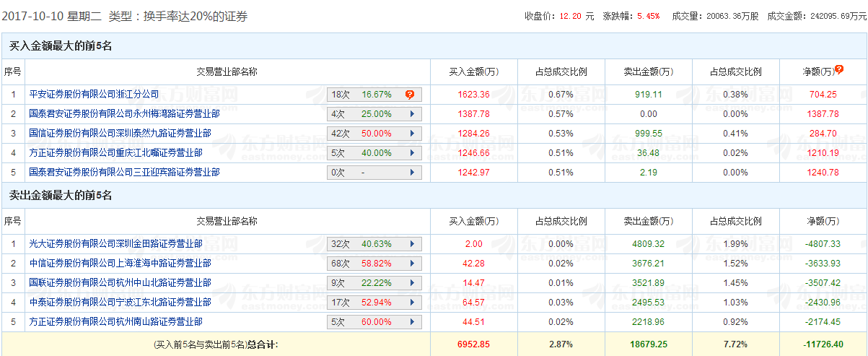
Task: Click arrow icon next to 9次 22.22%
Action: 412,283
